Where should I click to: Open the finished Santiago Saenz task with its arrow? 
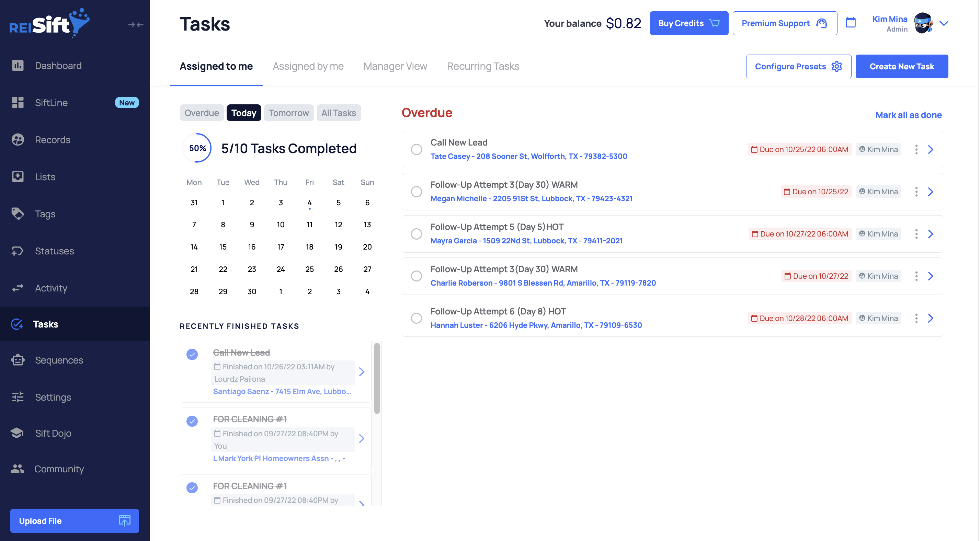[x=362, y=372]
